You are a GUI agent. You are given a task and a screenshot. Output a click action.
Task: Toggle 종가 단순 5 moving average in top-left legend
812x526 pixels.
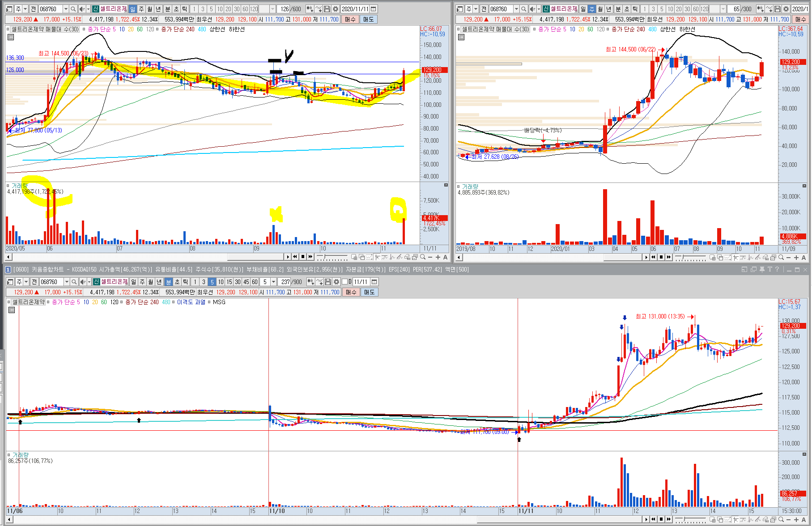tap(102, 29)
